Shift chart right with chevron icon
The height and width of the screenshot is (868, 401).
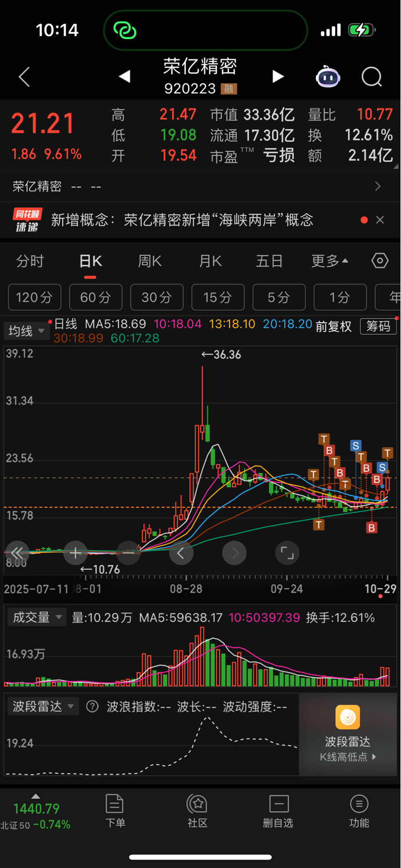coord(234,553)
